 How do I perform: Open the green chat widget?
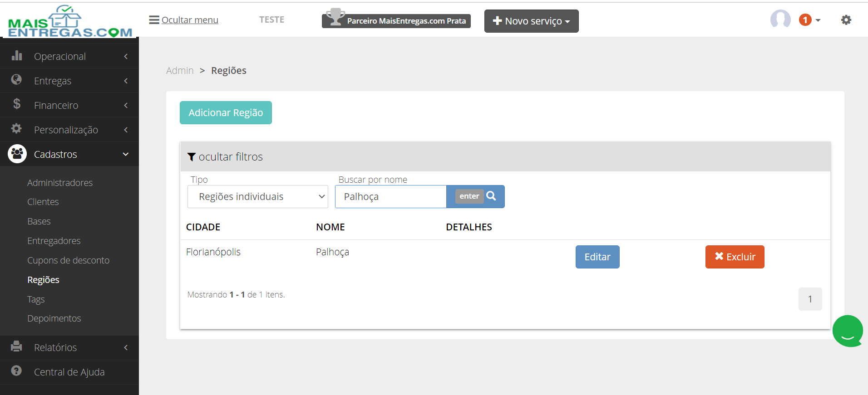(x=848, y=331)
